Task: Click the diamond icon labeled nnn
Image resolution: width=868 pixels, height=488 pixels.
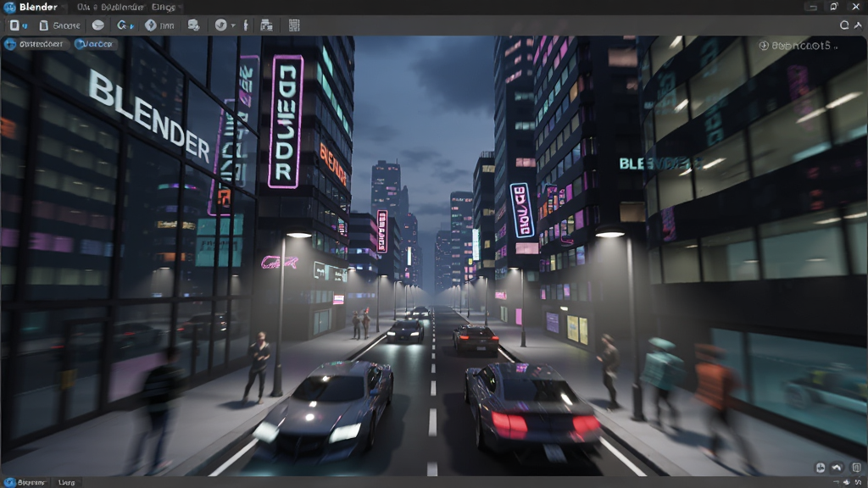Action: (x=159, y=25)
